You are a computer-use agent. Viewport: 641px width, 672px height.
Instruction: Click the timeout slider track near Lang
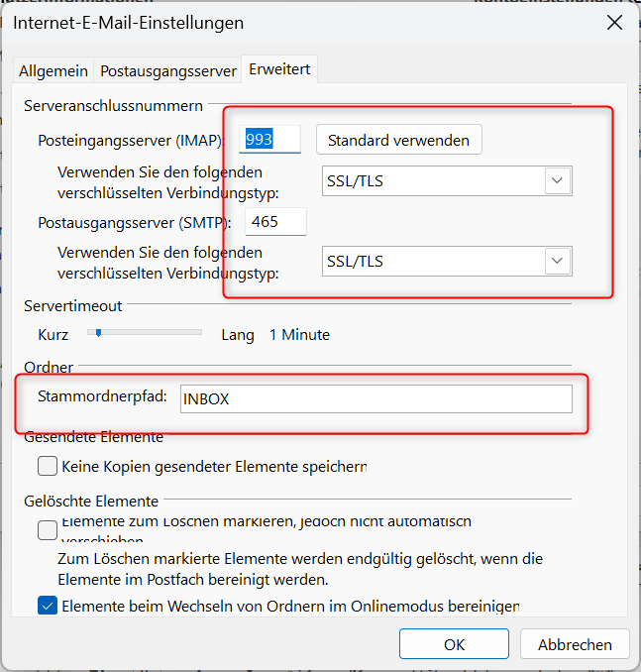coord(188,334)
